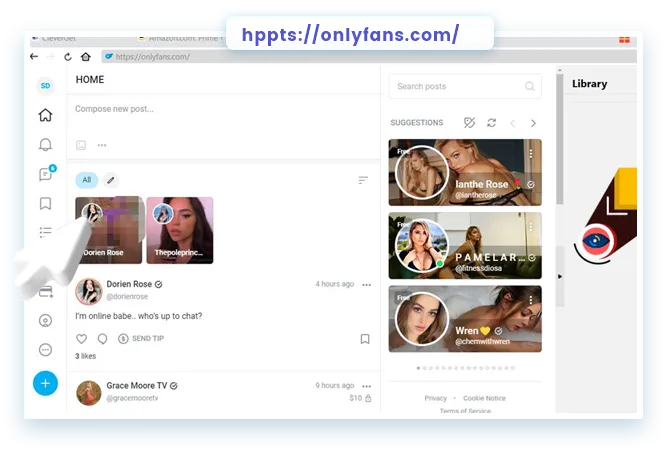
Task: Open Grace Moore TV profile name
Action: point(137,385)
